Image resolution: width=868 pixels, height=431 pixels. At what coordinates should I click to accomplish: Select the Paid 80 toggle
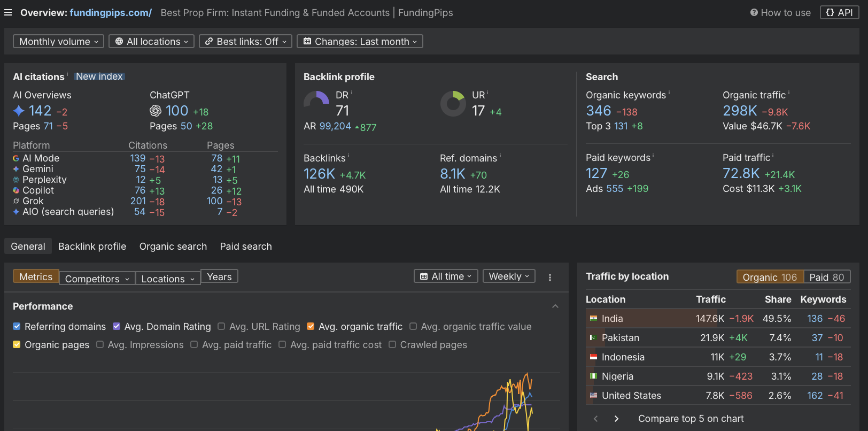[x=827, y=276]
